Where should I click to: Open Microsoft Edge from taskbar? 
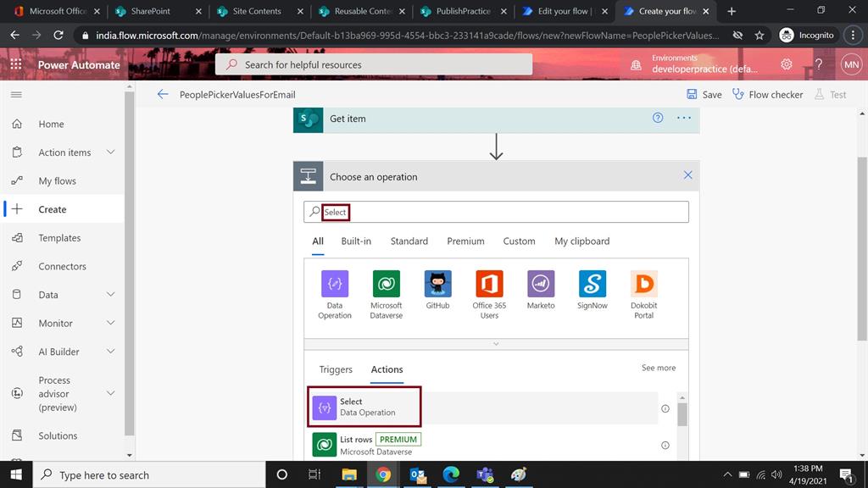(451, 474)
